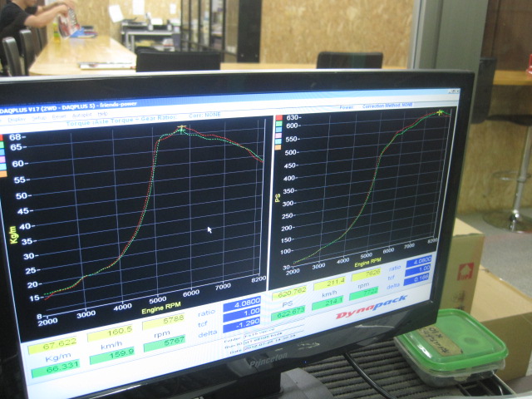Select the blue run swatch on power graph
The image size is (532, 399).
(279, 130)
